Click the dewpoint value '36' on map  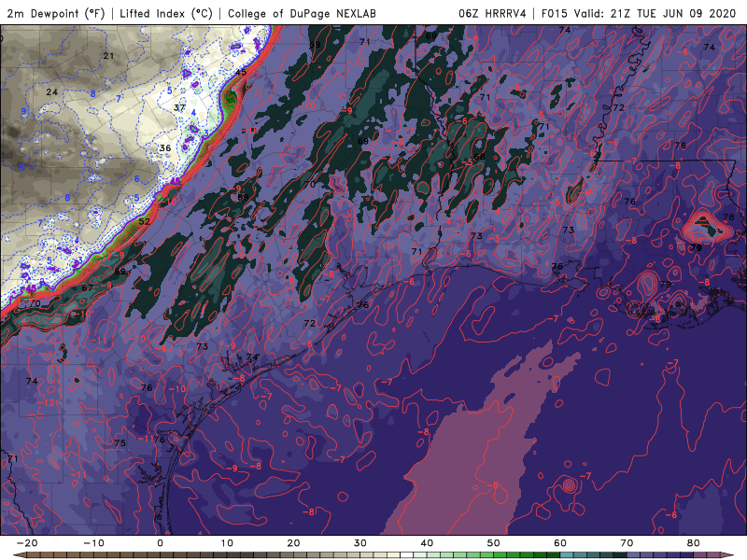(165, 148)
